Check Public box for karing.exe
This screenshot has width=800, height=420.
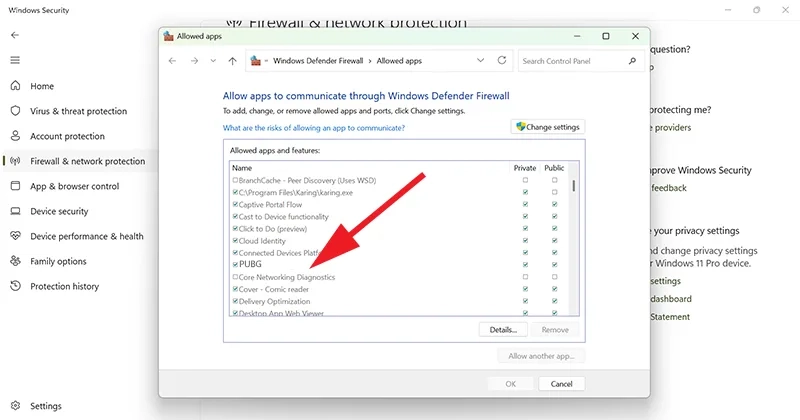pos(555,192)
